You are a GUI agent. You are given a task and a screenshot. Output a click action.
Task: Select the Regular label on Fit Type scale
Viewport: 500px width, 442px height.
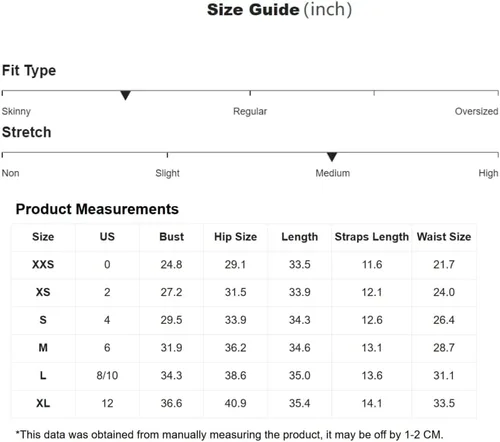tap(250, 111)
